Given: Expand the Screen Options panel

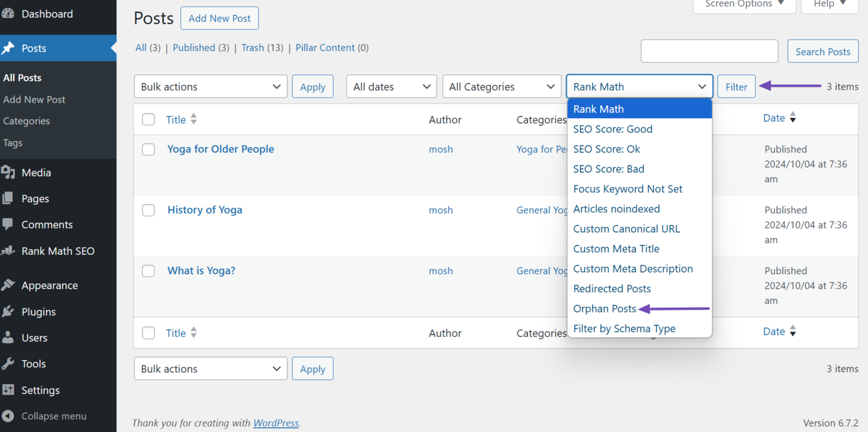Looking at the screenshot, I should [x=745, y=5].
